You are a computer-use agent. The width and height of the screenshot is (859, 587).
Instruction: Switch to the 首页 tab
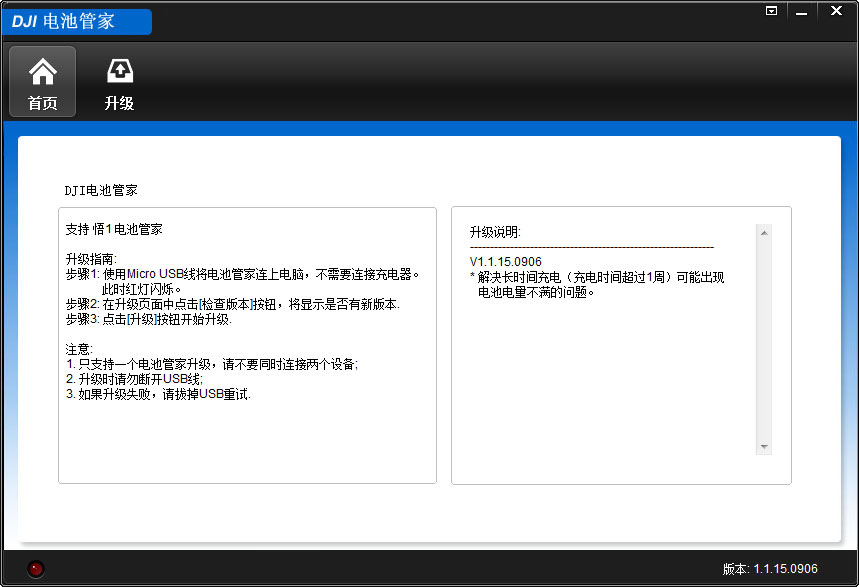click(x=41, y=80)
